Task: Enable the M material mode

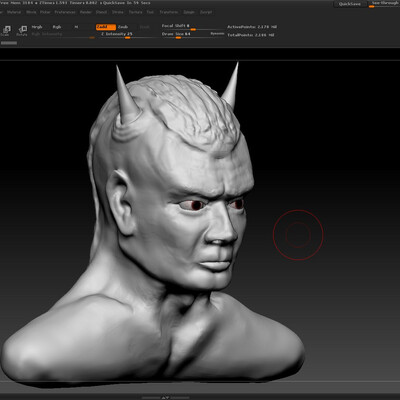Action: tap(76, 27)
